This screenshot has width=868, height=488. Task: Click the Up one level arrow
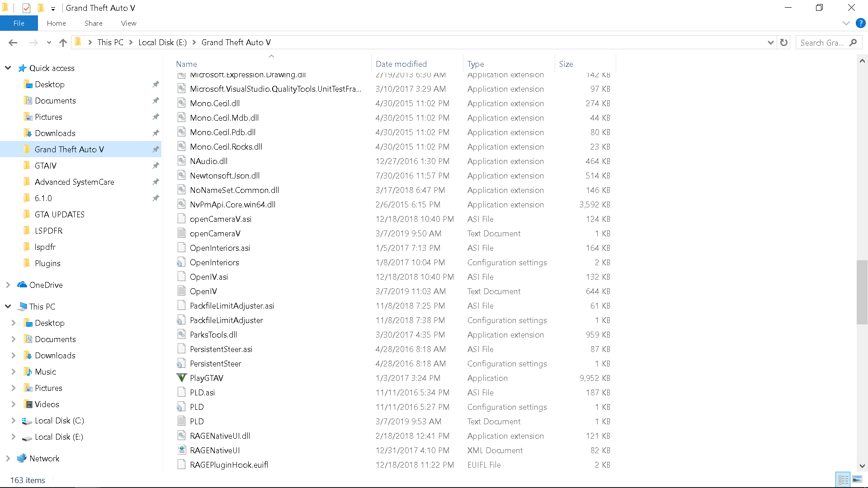[63, 42]
